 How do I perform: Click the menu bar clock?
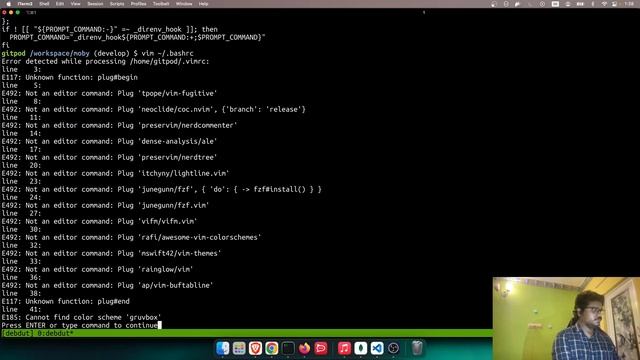629,4
